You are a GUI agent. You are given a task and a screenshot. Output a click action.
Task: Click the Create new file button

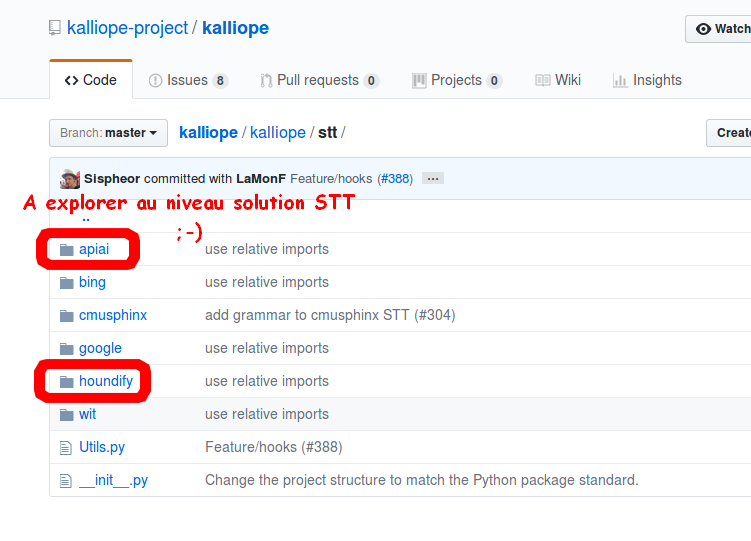pos(728,133)
